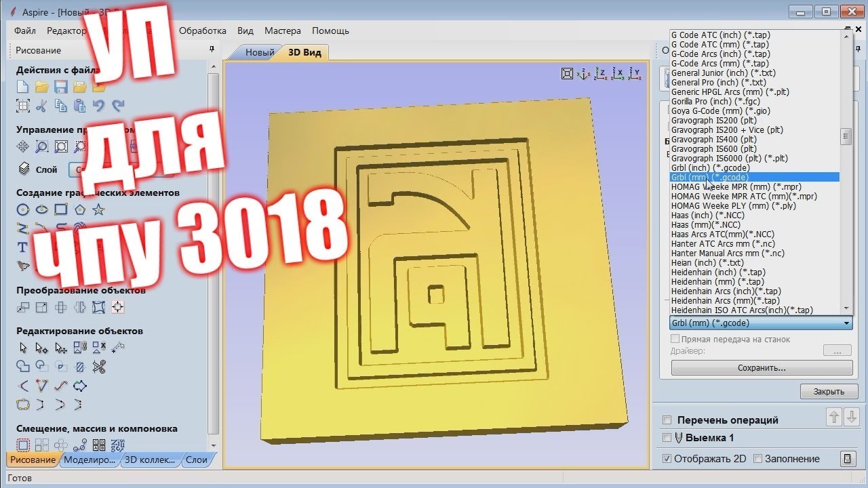
Task: Click the down arrow of the drawing panel scrollbar
Action: [214, 446]
